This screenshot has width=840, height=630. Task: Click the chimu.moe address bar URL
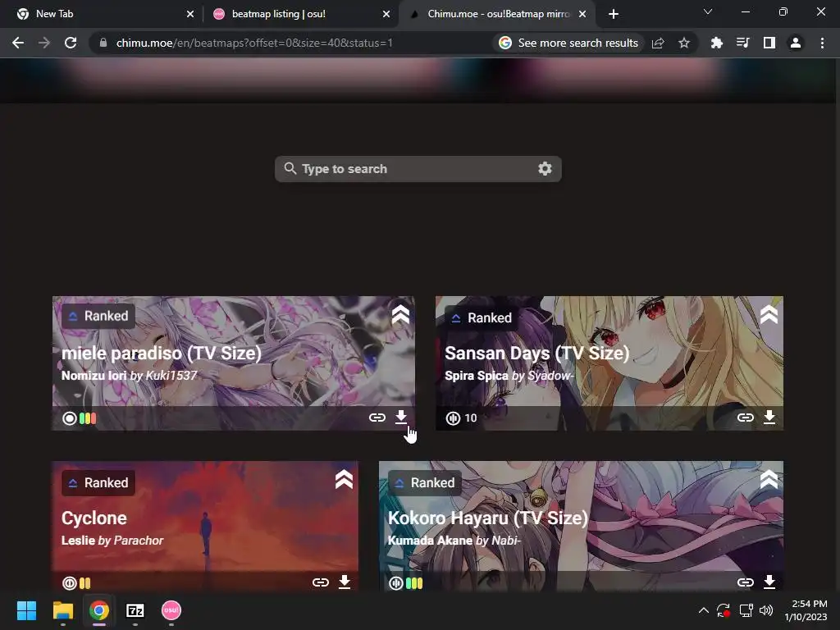click(x=254, y=43)
